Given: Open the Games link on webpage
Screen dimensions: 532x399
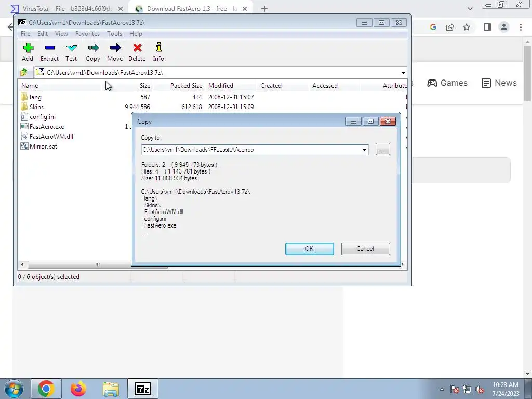Looking at the screenshot, I should click(447, 83).
